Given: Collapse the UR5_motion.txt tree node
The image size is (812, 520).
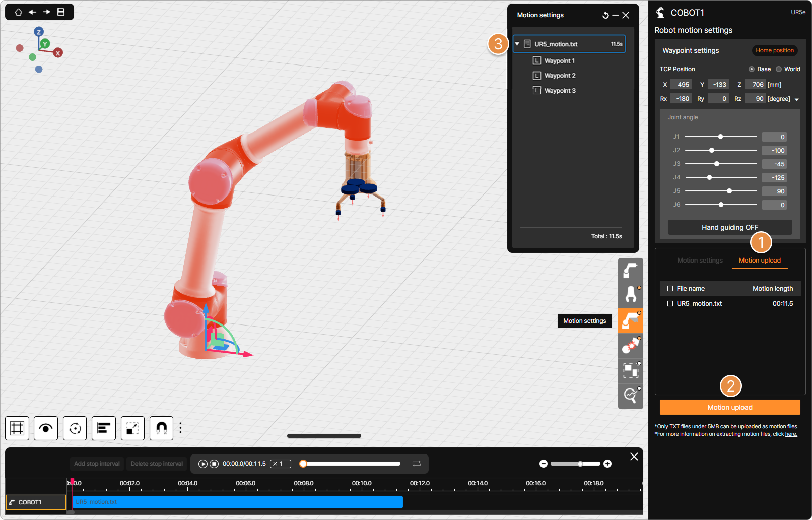Looking at the screenshot, I should pyautogui.click(x=517, y=44).
